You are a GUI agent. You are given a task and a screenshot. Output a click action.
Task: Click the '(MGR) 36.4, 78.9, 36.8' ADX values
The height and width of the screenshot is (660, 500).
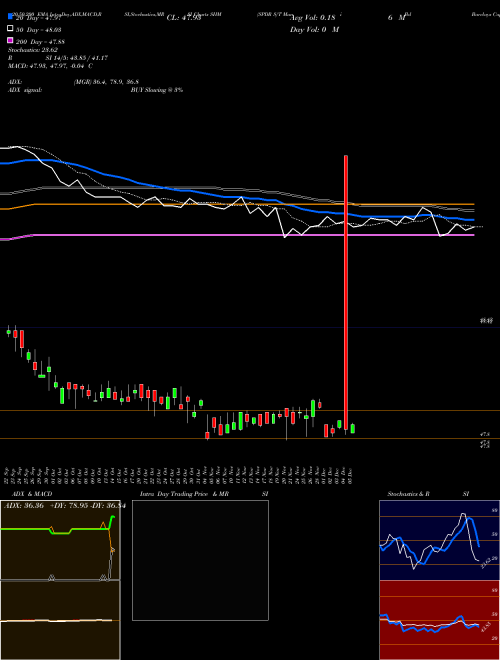tap(106, 82)
